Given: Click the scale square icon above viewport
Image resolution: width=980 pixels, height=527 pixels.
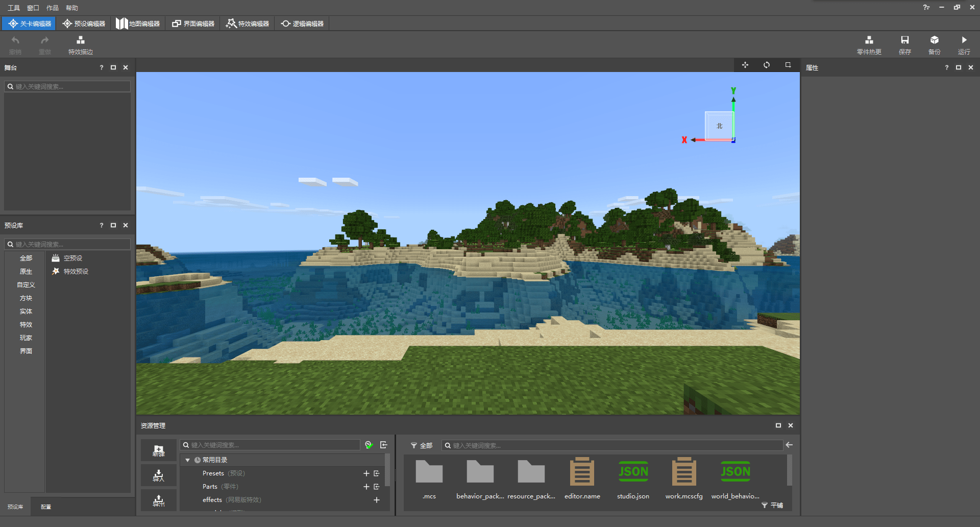Looking at the screenshot, I should (788, 65).
